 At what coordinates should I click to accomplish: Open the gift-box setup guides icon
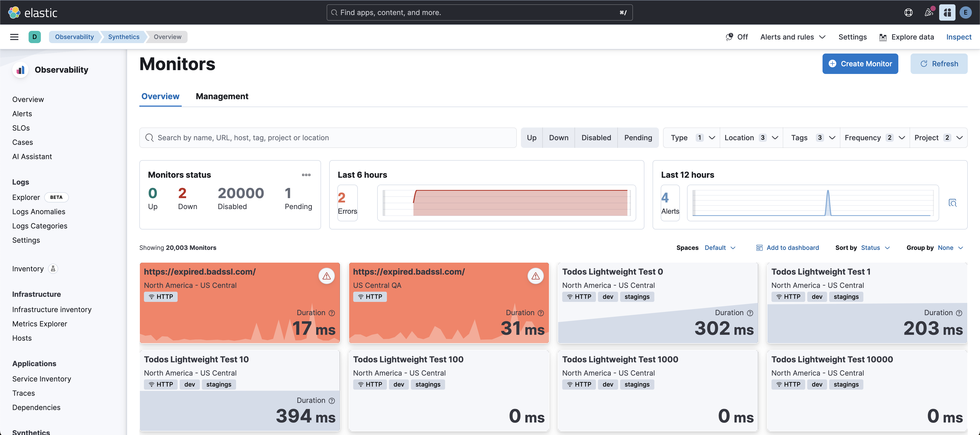pyautogui.click(x=947, y=12)
